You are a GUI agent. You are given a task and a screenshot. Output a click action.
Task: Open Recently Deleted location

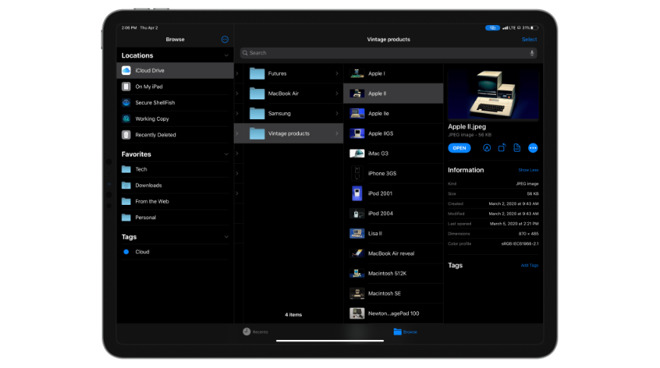pos(175,135)
